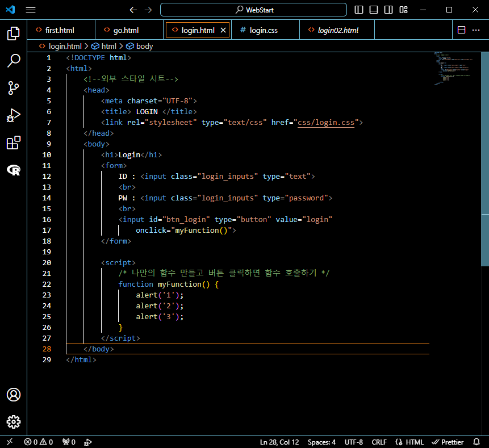The height and width of the screenshot is (448, 489).
Task: Open the Search view
Action: point(14,61)
